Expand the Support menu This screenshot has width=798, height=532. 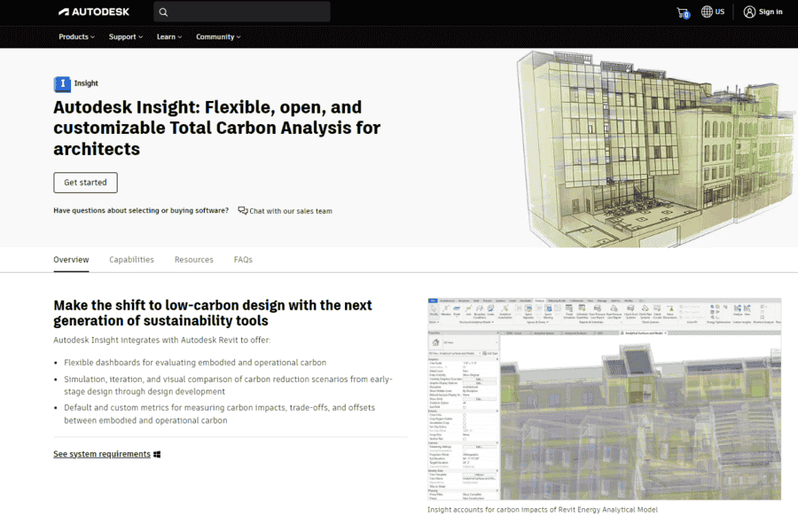click(x=126, y=36)
